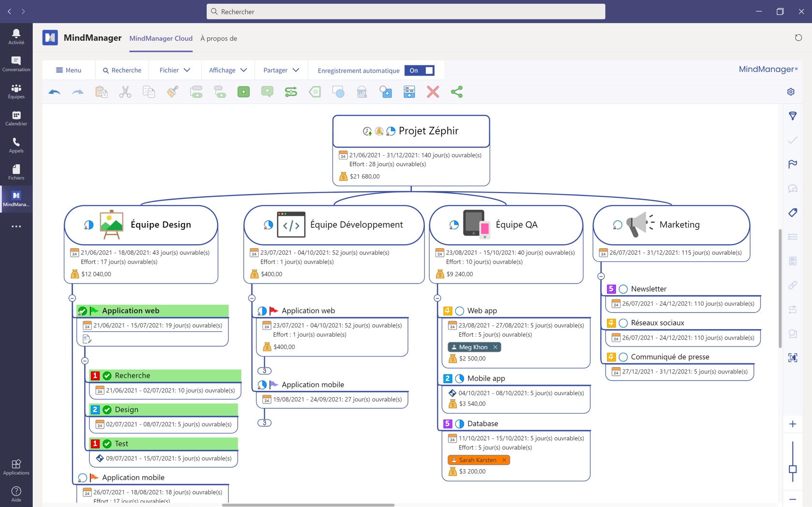This screenshot has height=507, width=812.
Task: Draw a relationship line
Action: (290, 92)
